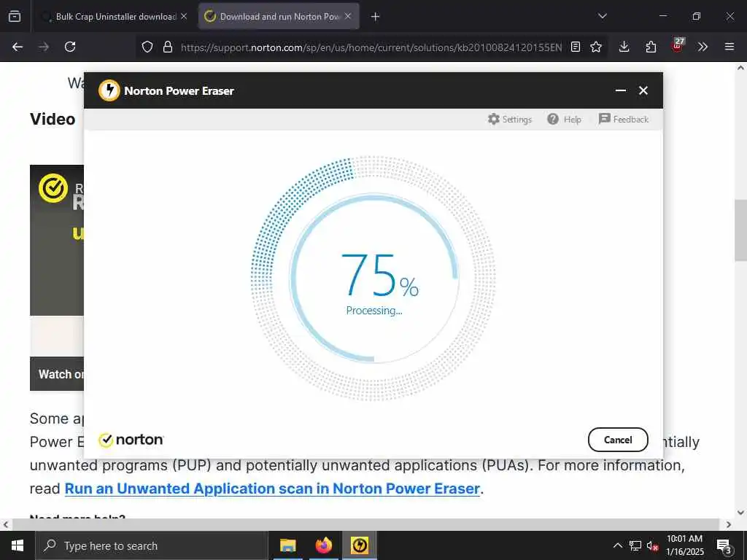Screen dimensions: 747x560
Task: Click horizontal scrollbar right arrow
Action: point(729,525)
